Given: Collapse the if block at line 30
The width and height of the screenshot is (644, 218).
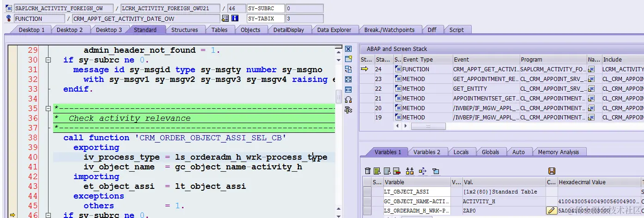Looking at the screenshot, I should coord(48,60).
